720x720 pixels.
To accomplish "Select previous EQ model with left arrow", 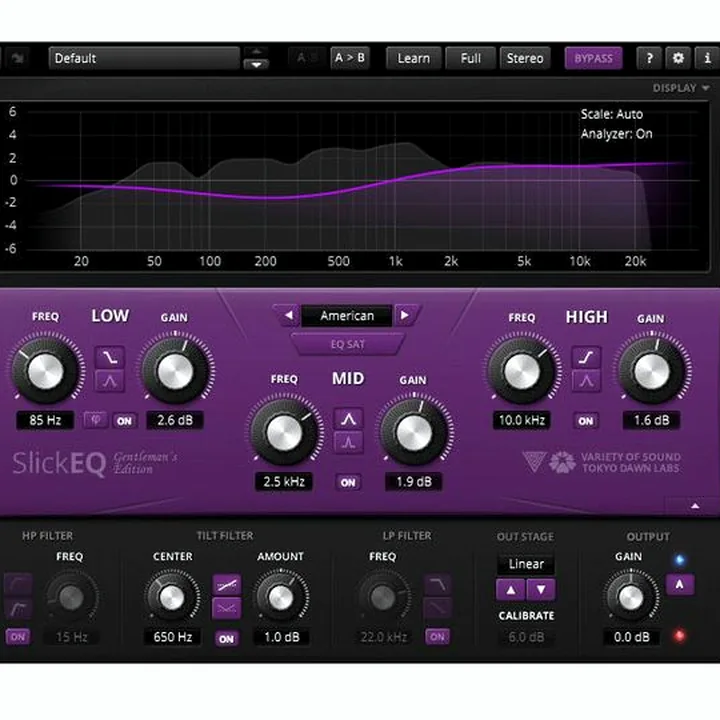I will click(288, 315).
